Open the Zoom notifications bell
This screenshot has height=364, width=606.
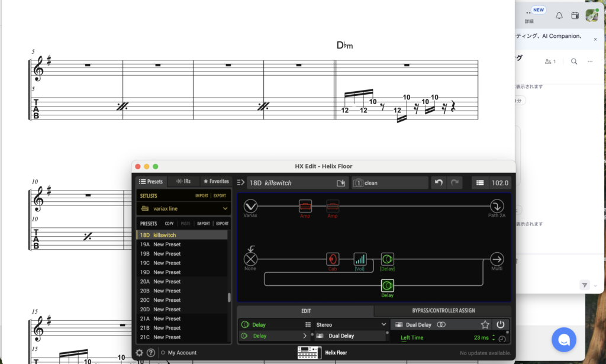[x=559, y=16]
